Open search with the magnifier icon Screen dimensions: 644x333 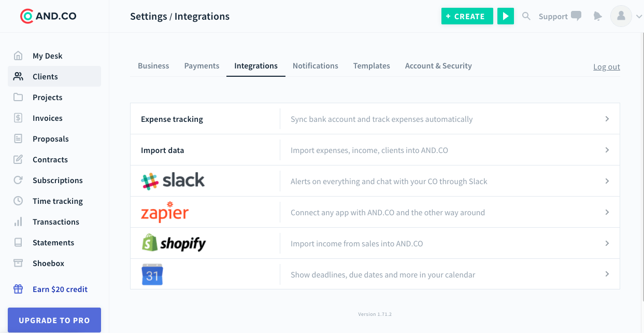pyautogui.click(x=526, y=16)
